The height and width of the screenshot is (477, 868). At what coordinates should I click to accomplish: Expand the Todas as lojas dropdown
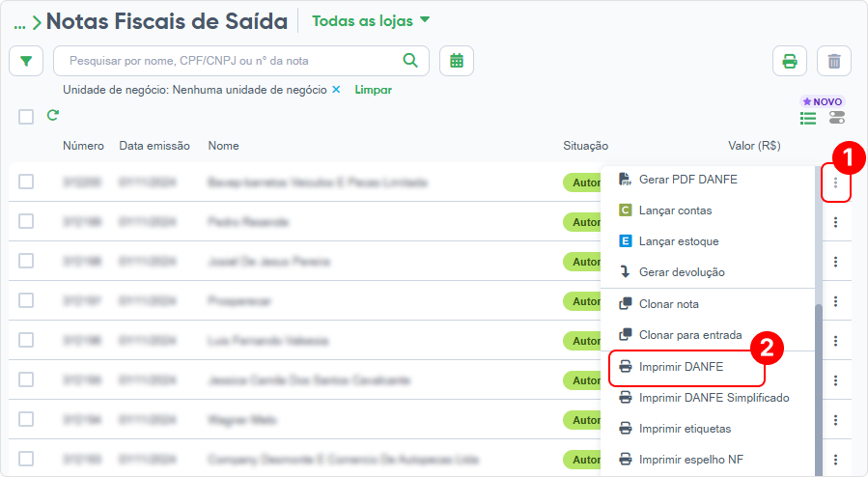click(x=371, y=21)
